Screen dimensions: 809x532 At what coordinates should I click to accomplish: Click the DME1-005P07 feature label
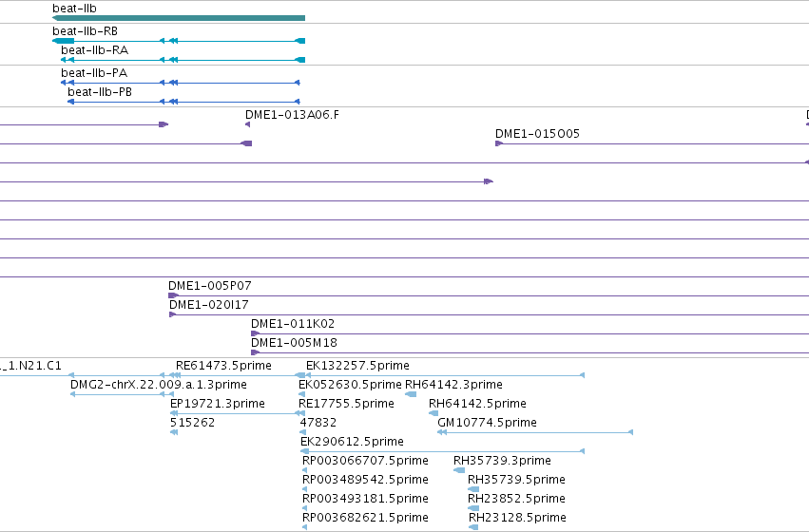tap(209, 286)
